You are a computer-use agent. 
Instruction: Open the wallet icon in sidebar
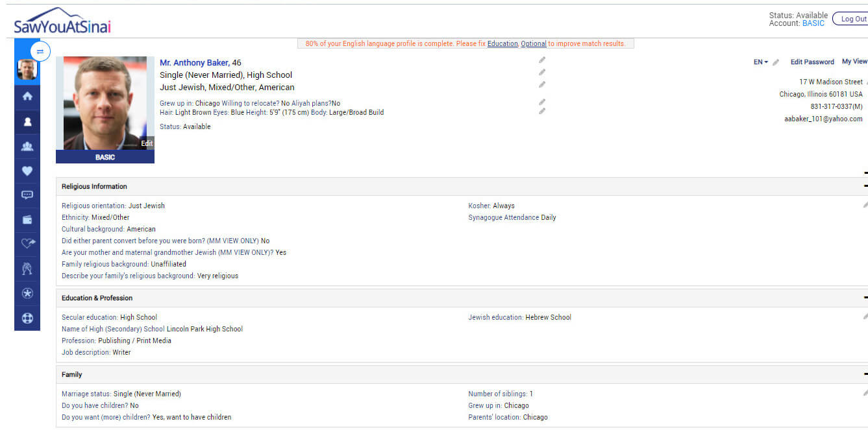click(x=27, y=220)
